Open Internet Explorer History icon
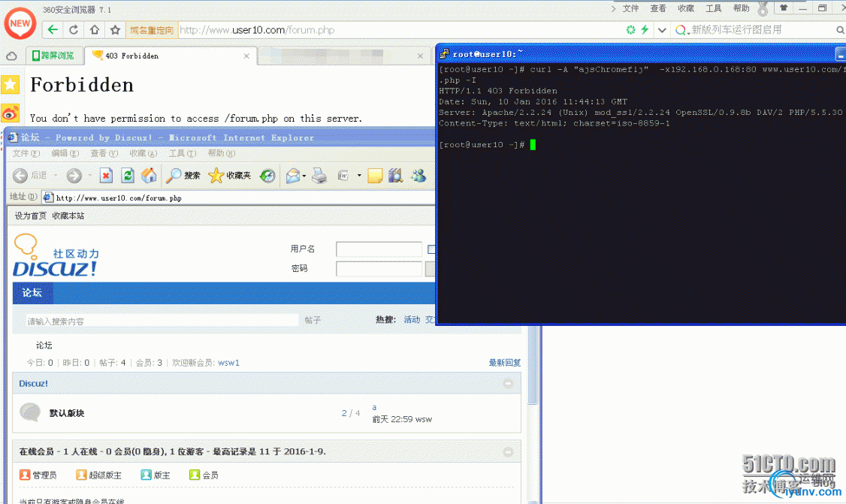Image resolution: width=846 pixels, height=504 pixels. coord(267,175)
